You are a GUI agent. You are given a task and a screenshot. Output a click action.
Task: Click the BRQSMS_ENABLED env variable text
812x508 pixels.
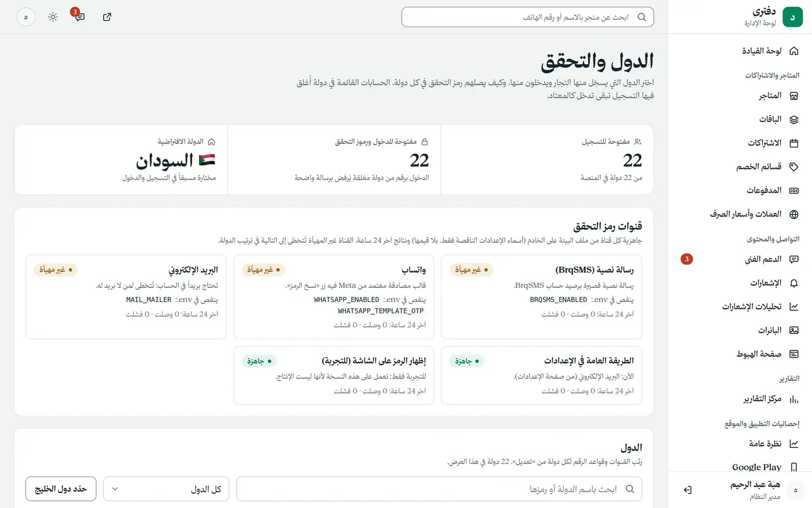point(558,300)
